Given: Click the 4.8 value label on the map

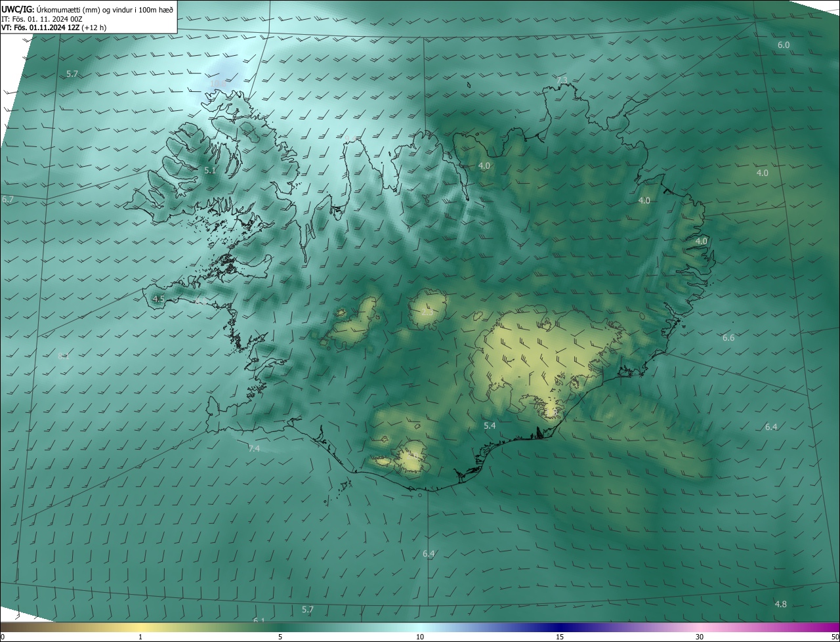Looking at the screenshot, I should 781,604.
